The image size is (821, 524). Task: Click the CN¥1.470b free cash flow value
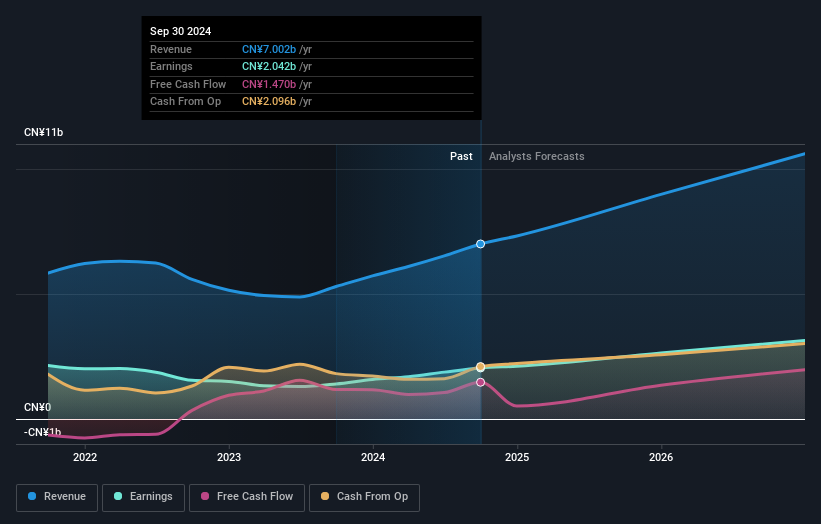coord(269,84)
